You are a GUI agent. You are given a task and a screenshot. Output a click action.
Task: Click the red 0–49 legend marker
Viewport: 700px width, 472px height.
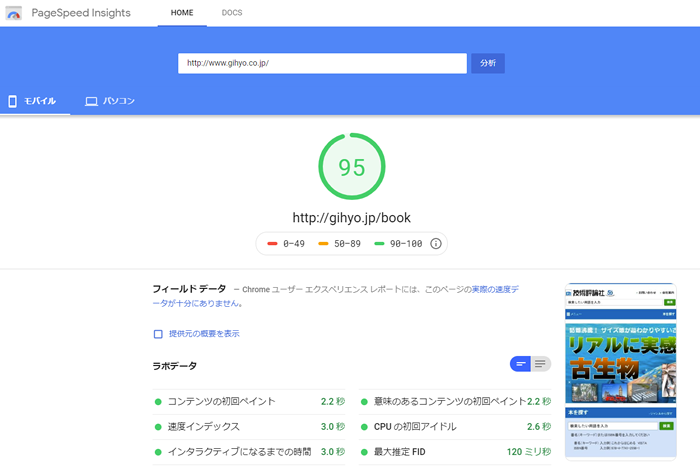pyautogui.click(x=273, y=243)
